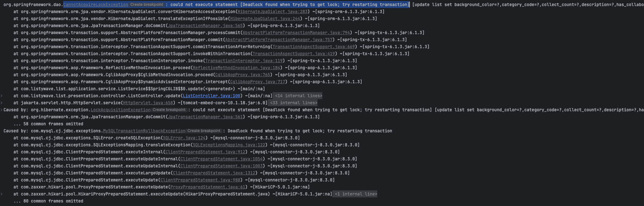The width and height of the screenshot is (644, 206).
Task: Expand the 1 internal line fold
Action: pos(355,194)
